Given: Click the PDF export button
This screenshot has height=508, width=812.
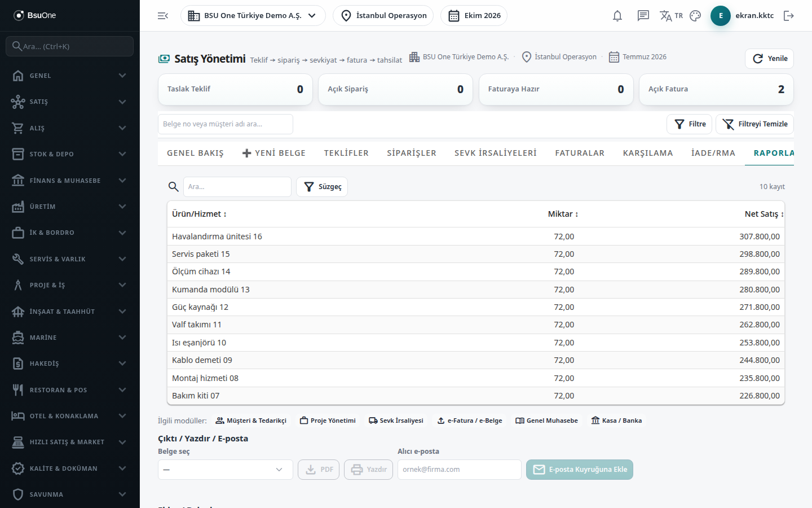Looking at the screenshot, I should [x=319, y=470].
